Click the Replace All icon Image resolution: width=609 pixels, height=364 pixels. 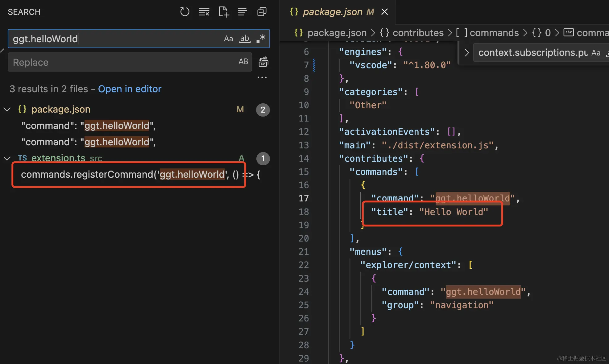(263, 62)
